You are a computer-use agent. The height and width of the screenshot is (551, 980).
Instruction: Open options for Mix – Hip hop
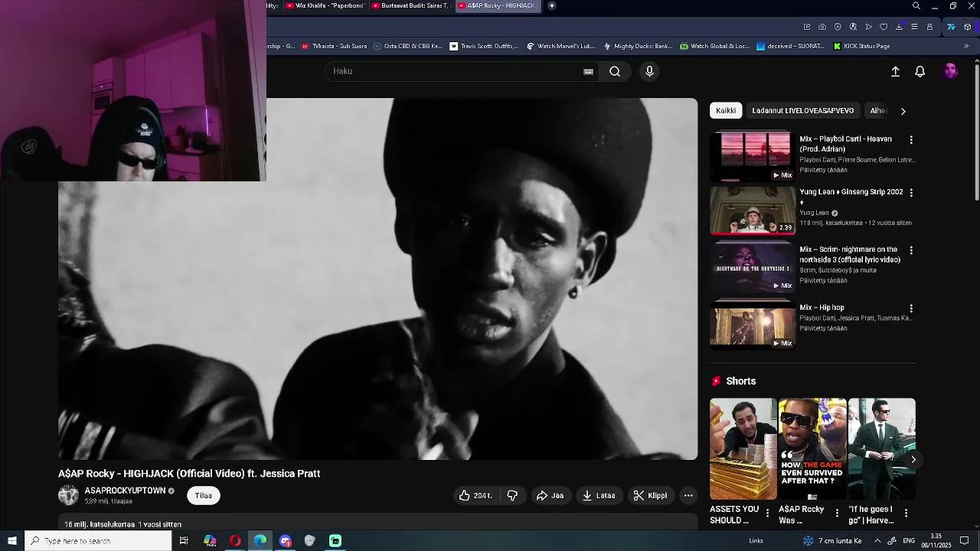911,308
